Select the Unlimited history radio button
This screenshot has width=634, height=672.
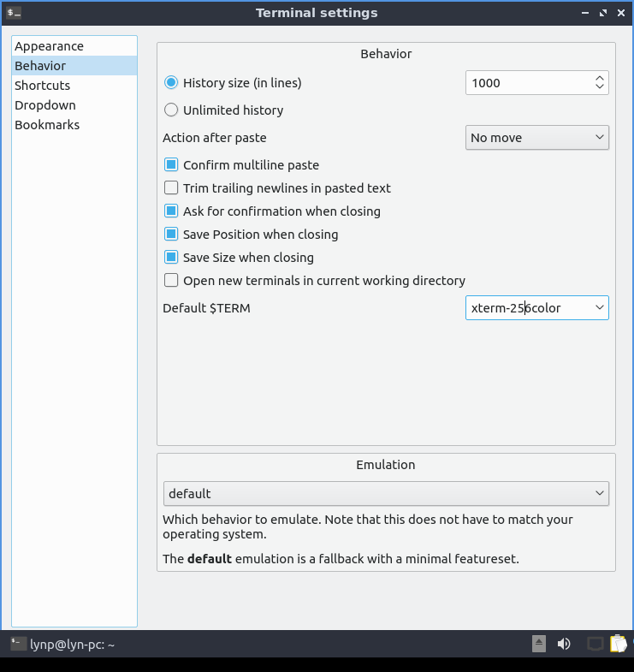(171, 110)
